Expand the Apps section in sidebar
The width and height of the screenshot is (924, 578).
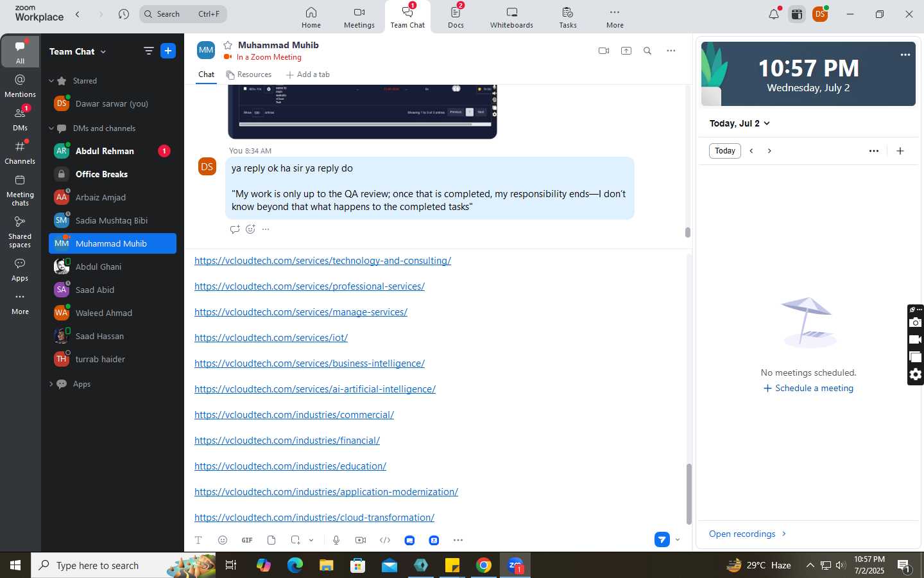51,384
